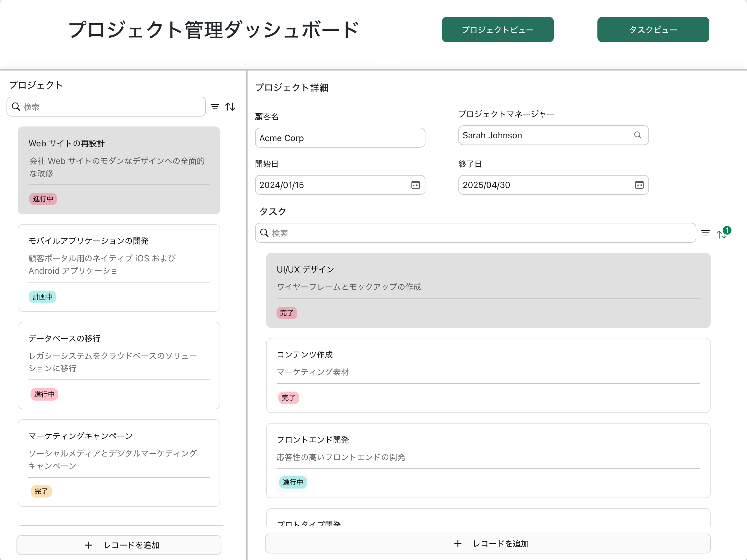Add a new record to the project list
The width and height of the screenshot is (747, 560).
pyautogui.click(x=119, y=545)
